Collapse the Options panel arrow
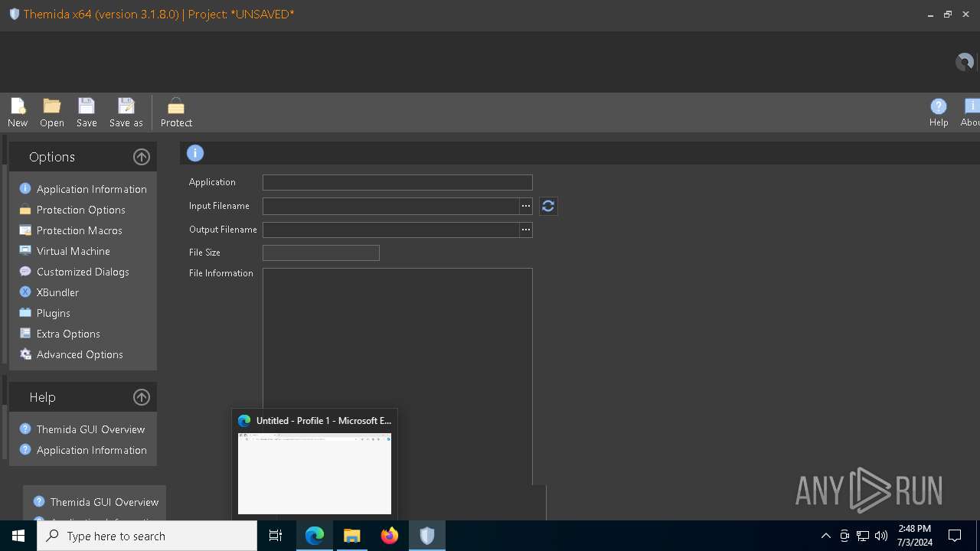This screenshot has height=551, width=980. (142, 157)
